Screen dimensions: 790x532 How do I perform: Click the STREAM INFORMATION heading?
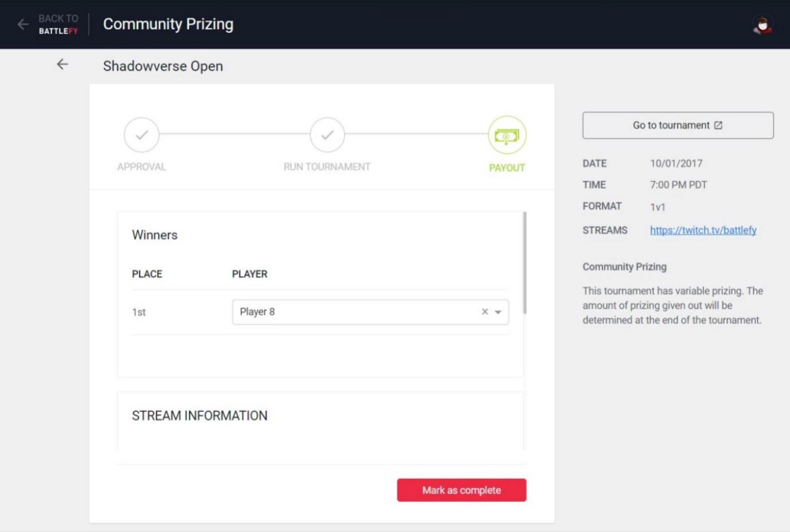pyautogui.click(x=200, y=416)
